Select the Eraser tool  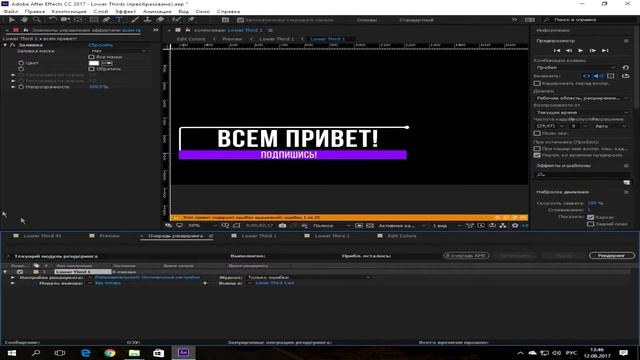(160, 20)
